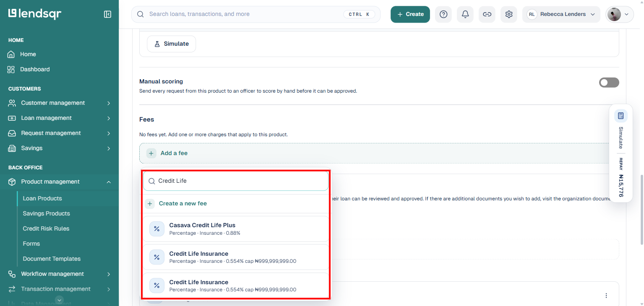Select Casava Credit Life Plus fee

(236, 229)
